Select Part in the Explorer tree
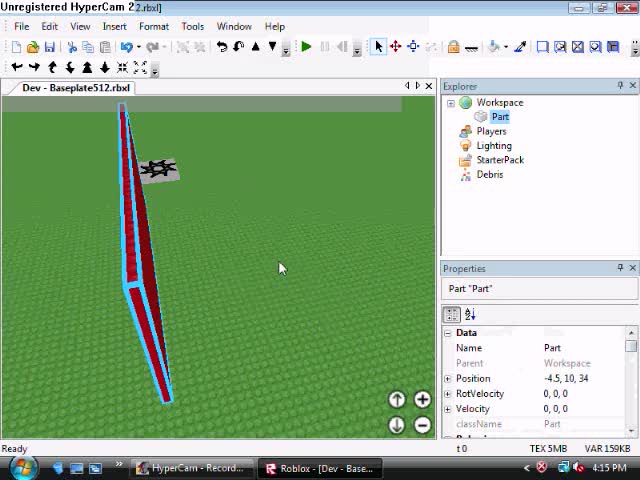This screenshot has width=640, height=480. [x=500, y=117]
